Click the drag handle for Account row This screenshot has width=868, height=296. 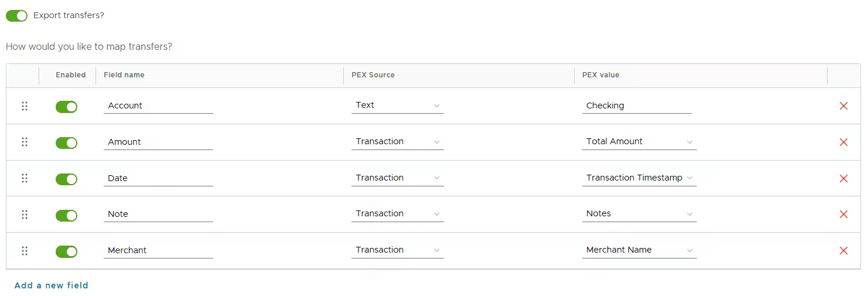(25, 106)
